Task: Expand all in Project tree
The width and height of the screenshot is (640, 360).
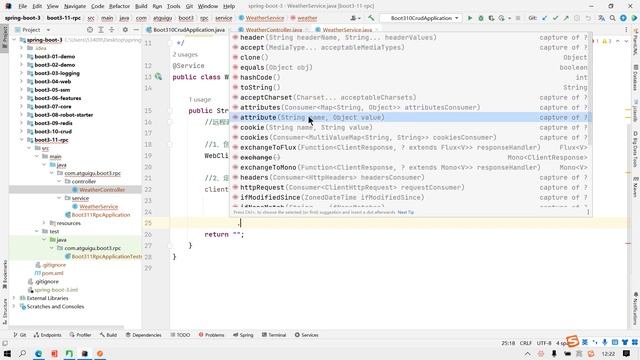Action: [101, 30]
